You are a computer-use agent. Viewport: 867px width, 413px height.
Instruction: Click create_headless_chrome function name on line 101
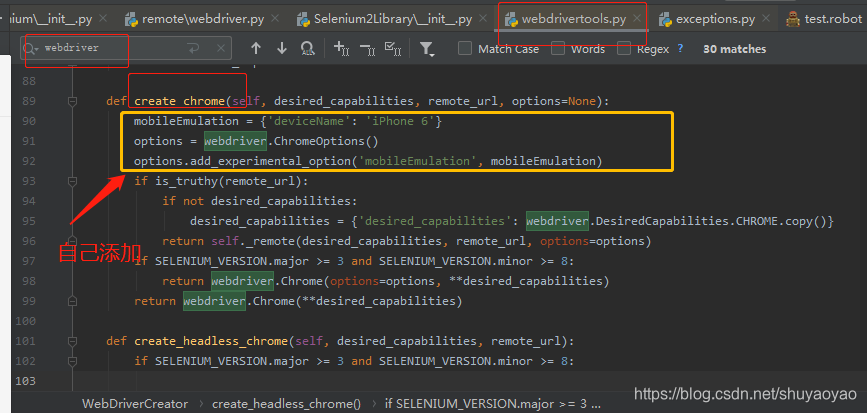tap(211, 341)
